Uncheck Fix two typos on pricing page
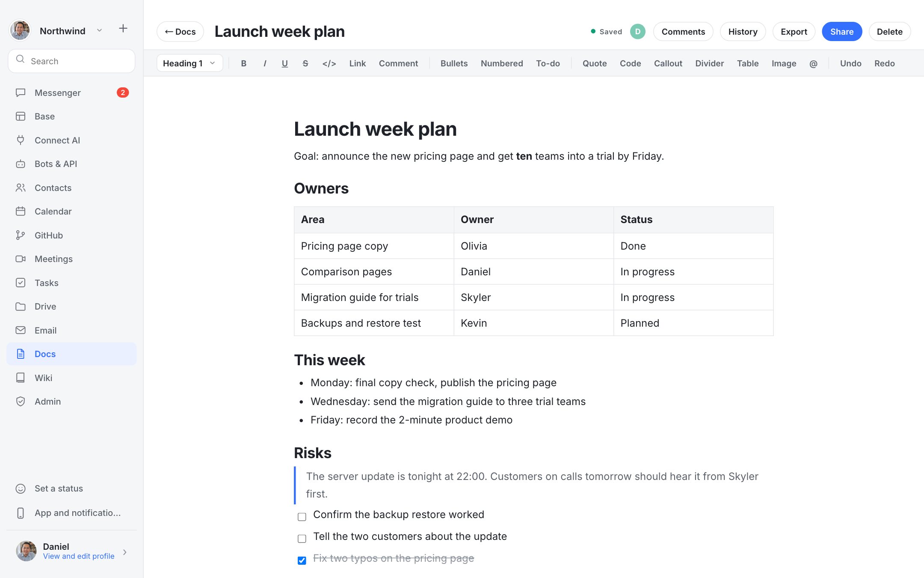 pos(302,560)
